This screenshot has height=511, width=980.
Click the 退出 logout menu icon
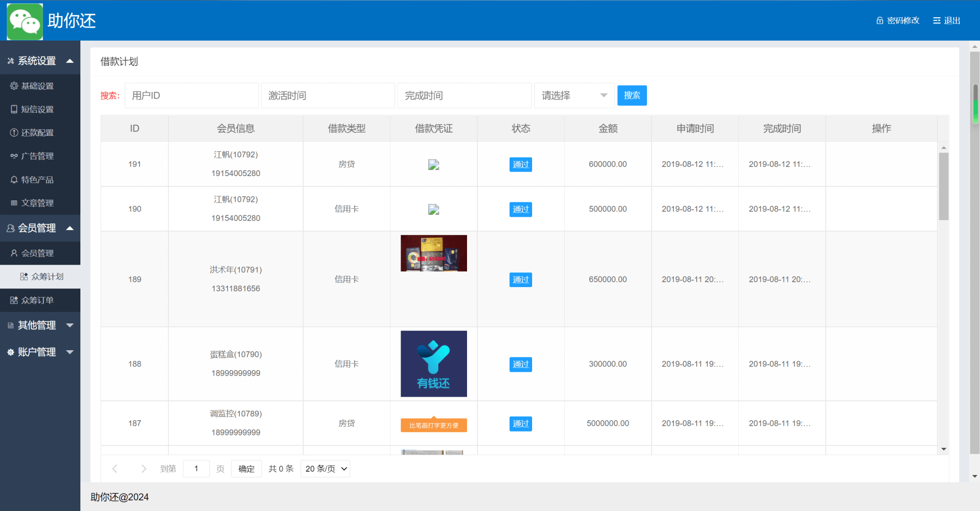click(x=936, y=21)
